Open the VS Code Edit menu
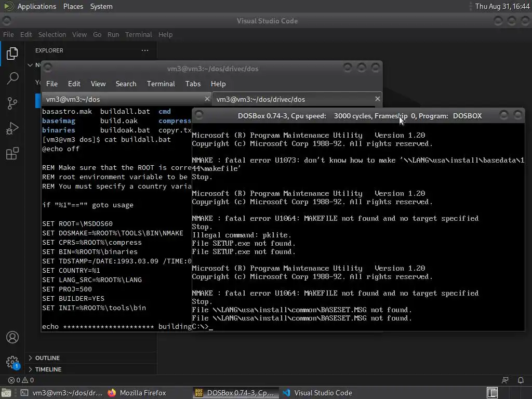The width and height of the screenshot is (532, 399). (26, 35)
